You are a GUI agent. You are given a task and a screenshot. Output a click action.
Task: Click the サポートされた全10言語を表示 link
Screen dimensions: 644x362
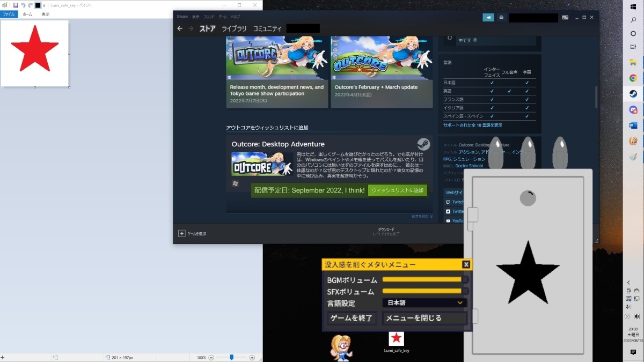tap(473, 125)
